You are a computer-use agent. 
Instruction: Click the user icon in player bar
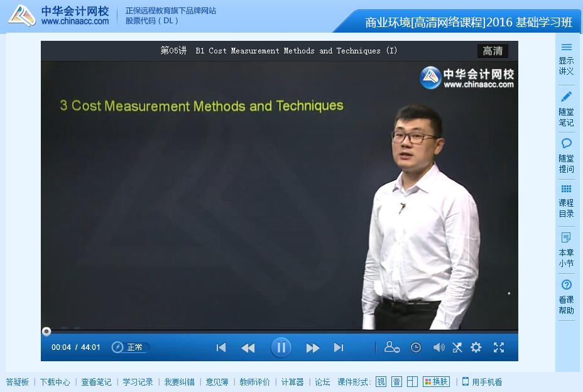coord(392,347)
